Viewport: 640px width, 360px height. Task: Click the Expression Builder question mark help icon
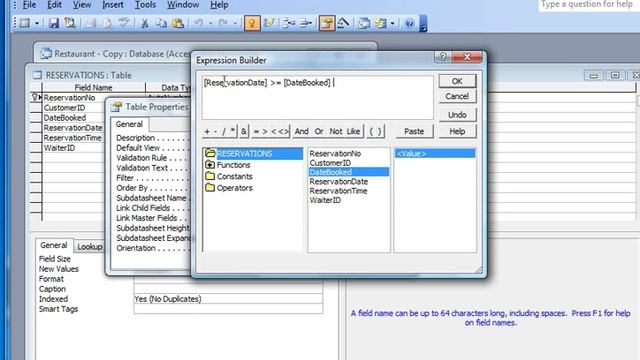443,57
